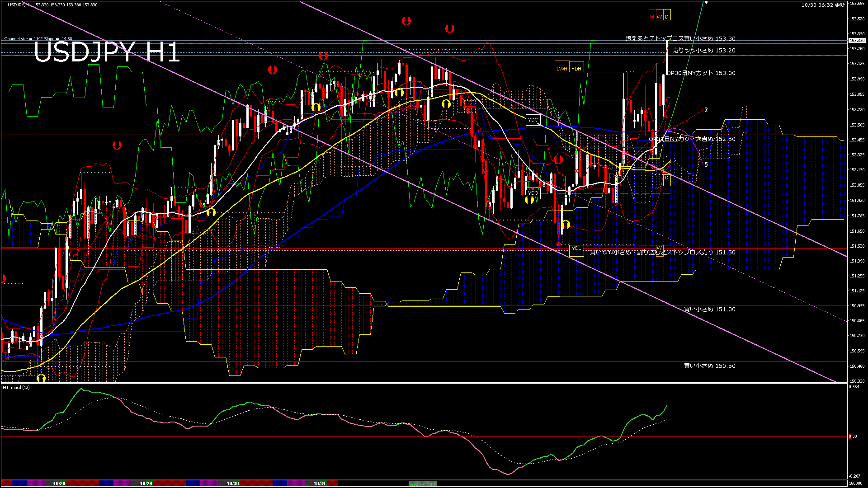This screenshot has width=868, height=488.
Task: Click the 10/29 date marker
Action: [x=146, y=483]
